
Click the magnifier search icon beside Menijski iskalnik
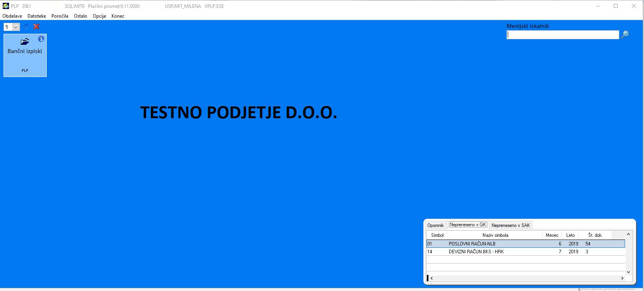[624, 35]
